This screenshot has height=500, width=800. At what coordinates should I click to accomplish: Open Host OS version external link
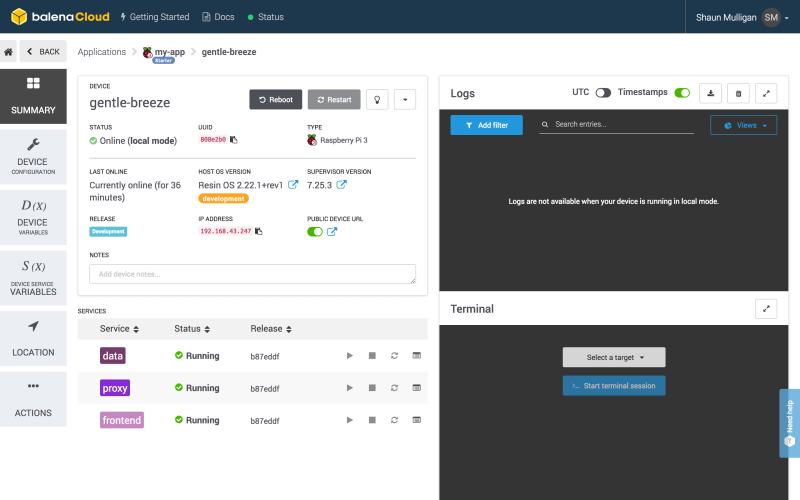[x=293, y=185]
